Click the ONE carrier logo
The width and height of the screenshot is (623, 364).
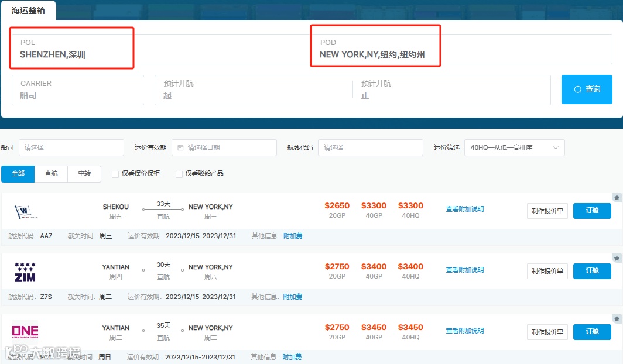(25, 331)
